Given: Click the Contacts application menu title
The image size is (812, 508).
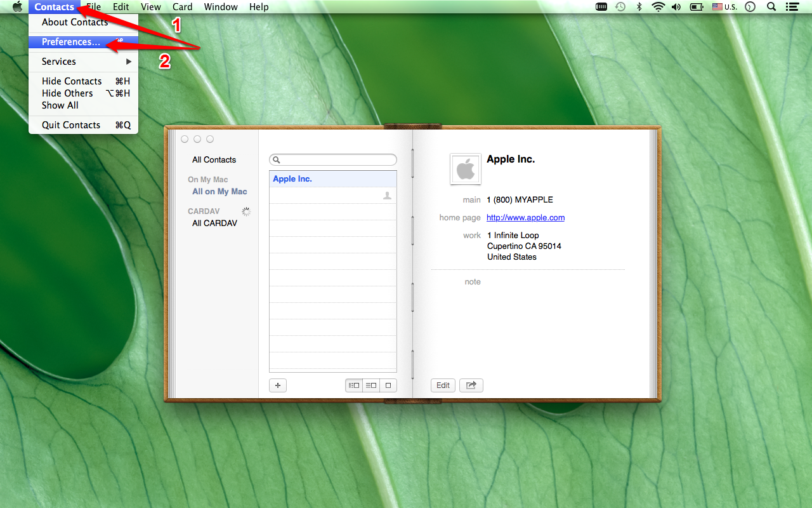Looking at the screenshot, I should [55, 7].
